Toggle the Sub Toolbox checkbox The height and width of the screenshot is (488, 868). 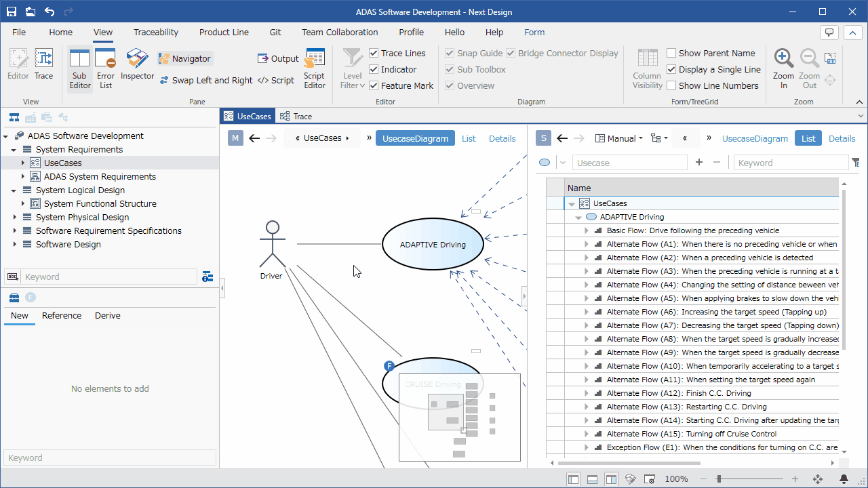450,69
